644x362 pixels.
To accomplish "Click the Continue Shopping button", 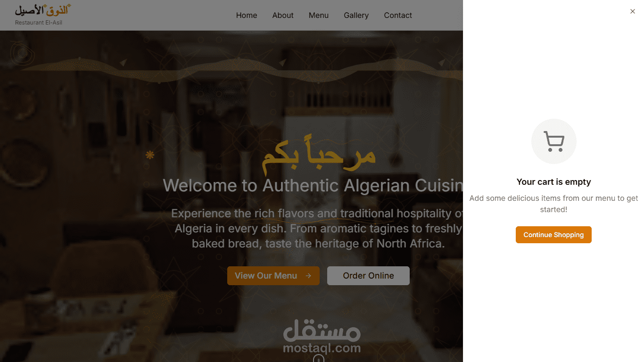I will pos(553,235).
